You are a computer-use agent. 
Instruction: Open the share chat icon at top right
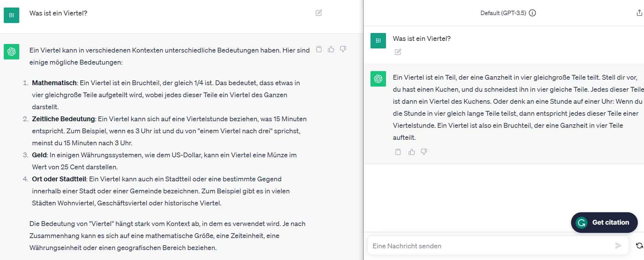pyautogui.click(x=639, y=13)
